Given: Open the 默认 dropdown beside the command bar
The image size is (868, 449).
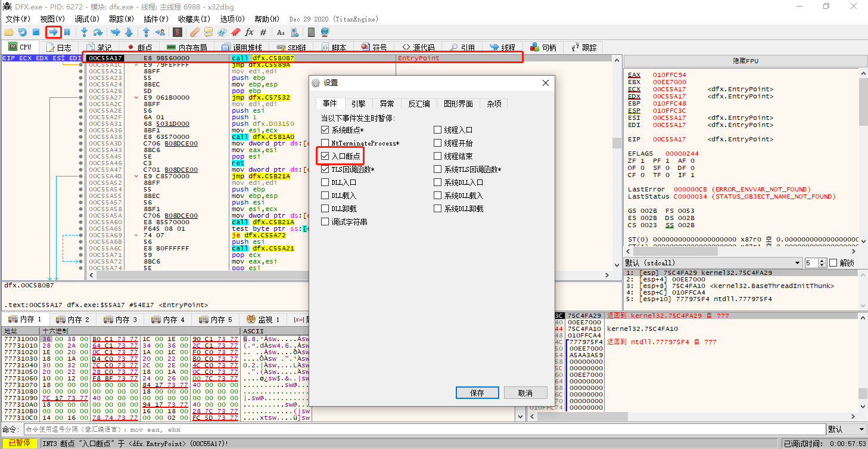Looking at the screenshot, I should (x=847, y=429).
